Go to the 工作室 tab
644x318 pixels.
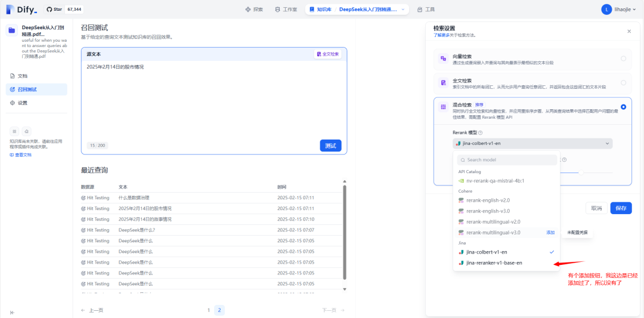(x=286, y=10)
